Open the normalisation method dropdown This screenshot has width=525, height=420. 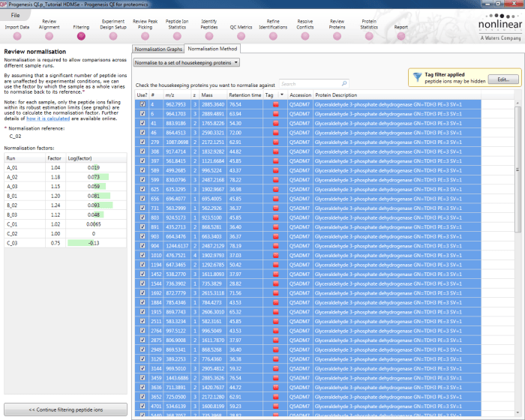187,63
